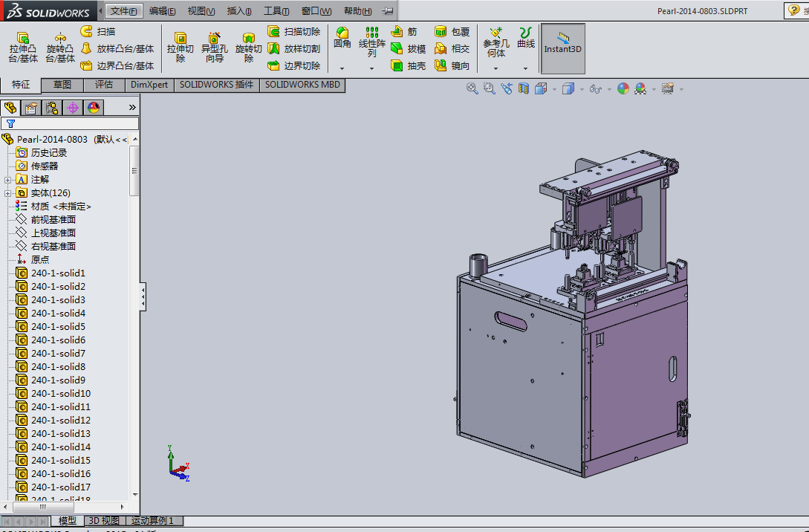The width and height of the screenshot is (809, 532).
Task: Choose the 拔模 draft tool
Action: 408,48
